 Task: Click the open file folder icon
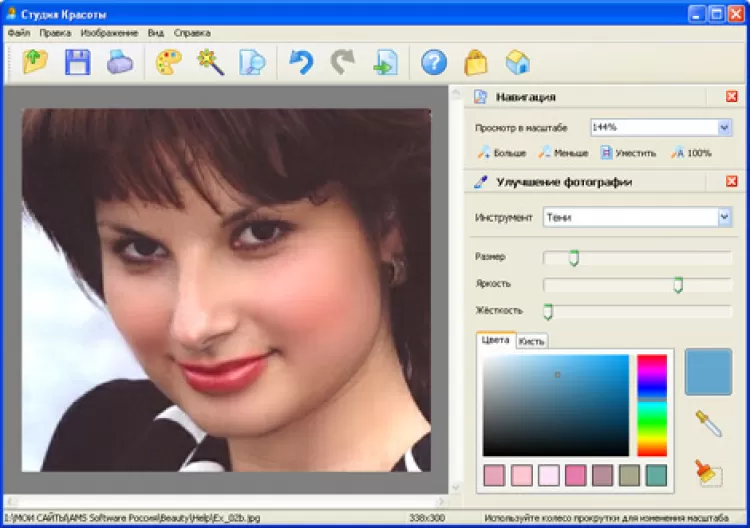pyautogui.click(x=36, y=62)
